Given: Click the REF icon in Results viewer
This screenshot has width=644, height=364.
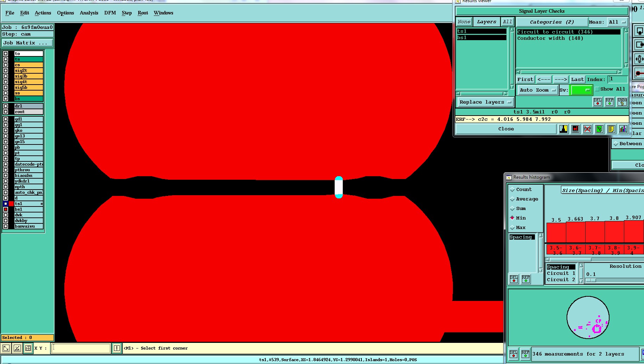Looking at the screenshot, I should tap(610, 102).
